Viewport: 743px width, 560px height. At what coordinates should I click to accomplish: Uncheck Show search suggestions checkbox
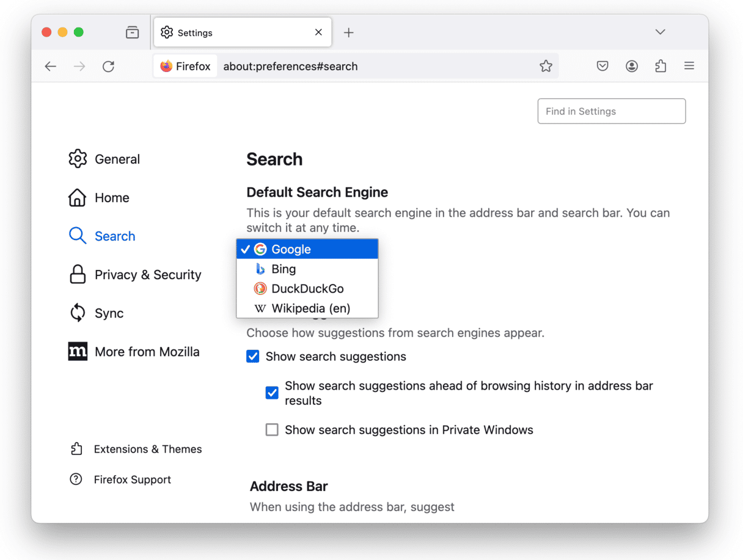point(253,357)
